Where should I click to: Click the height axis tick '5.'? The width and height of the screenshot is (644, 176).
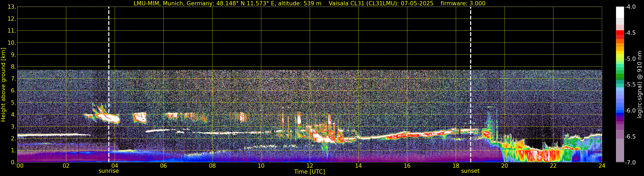pos(13,103)
